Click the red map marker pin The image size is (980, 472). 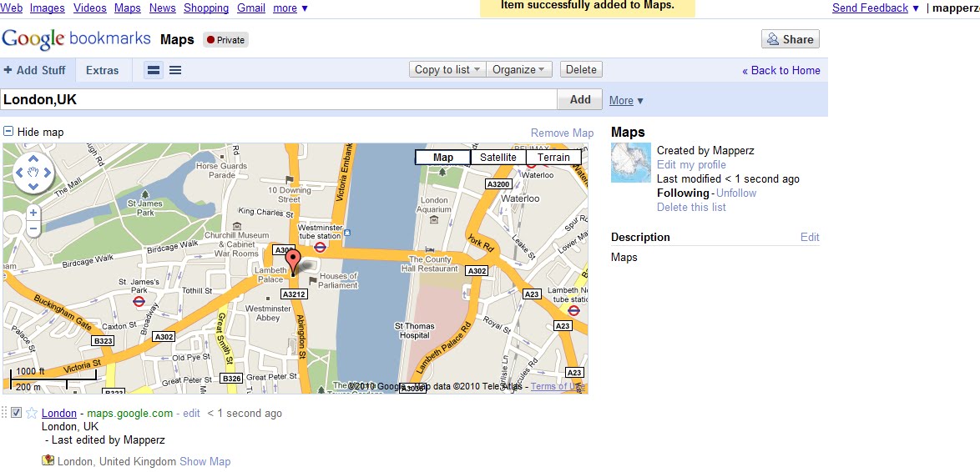coord(292,261)
